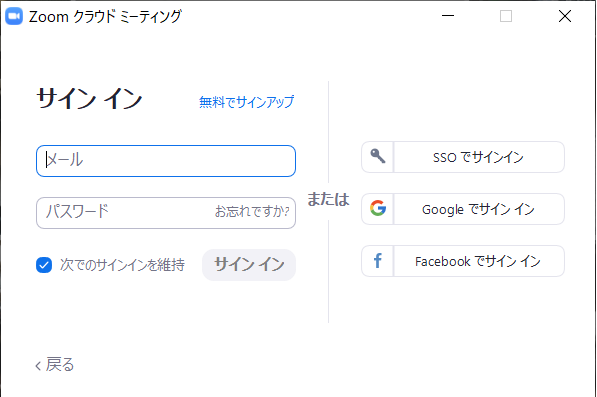Image resolution: width=597 pixels, height=397 pixels.
Task: Click the Zoom camera logo in title bar
Action: 14,16
